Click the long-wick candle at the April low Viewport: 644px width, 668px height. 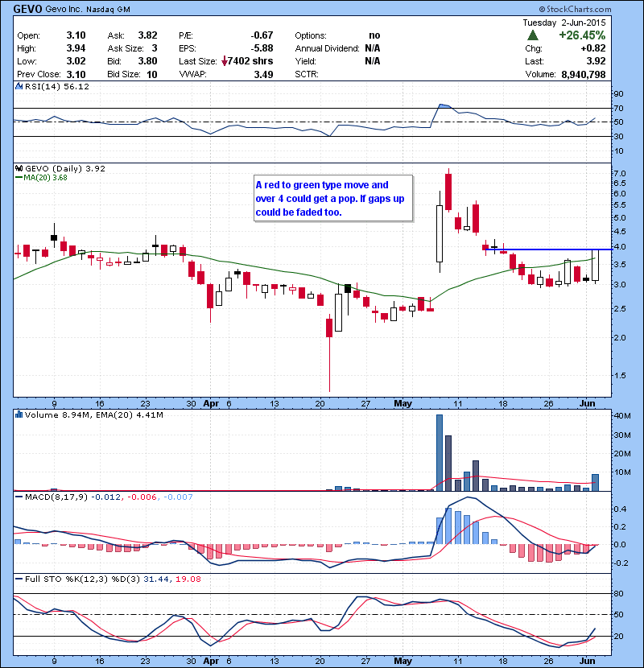[x=329, y=353]
